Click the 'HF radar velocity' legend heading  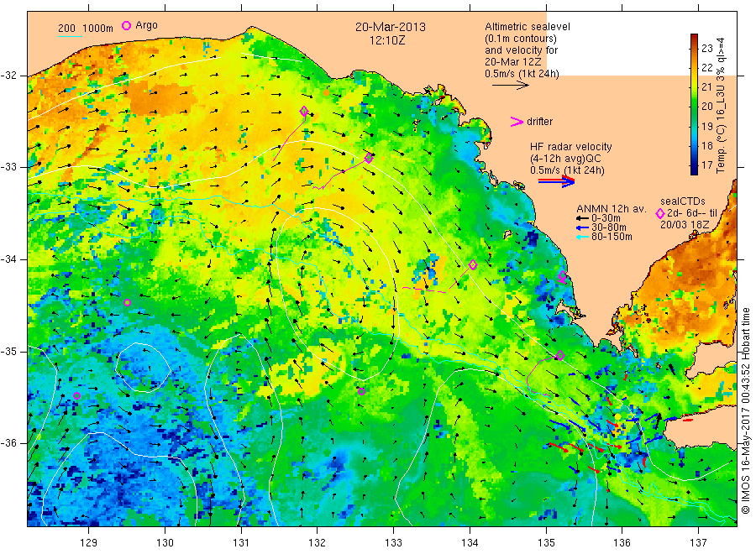(x=571, y=147)
